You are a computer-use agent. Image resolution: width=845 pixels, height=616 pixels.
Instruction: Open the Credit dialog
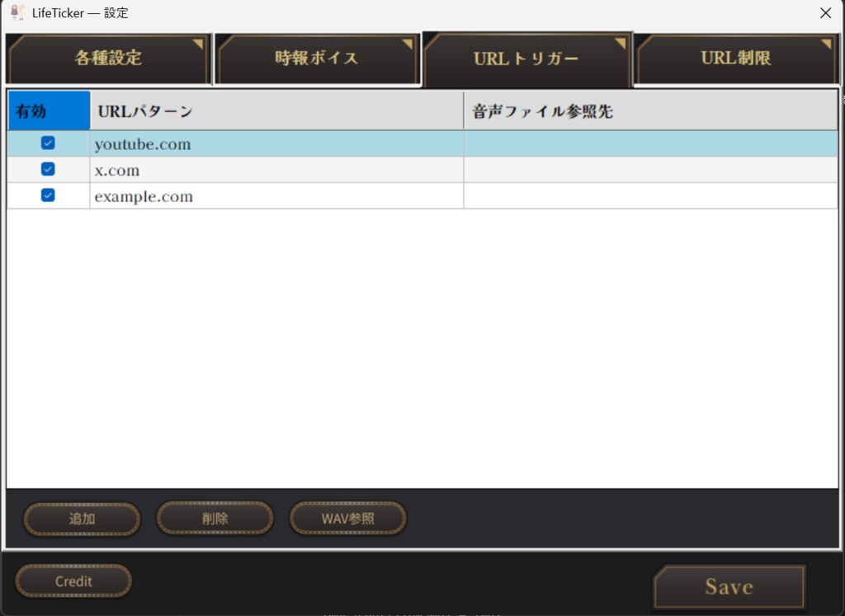pos(73,581)
